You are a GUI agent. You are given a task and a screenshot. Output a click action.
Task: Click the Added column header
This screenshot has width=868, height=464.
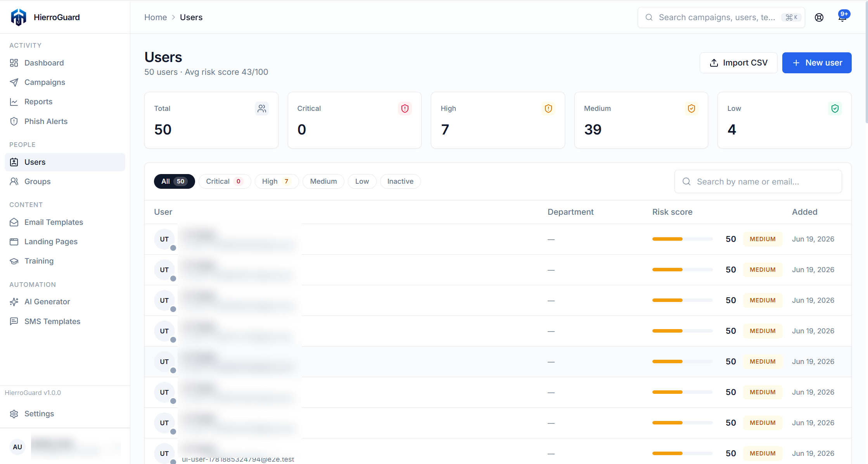[805, 212]
